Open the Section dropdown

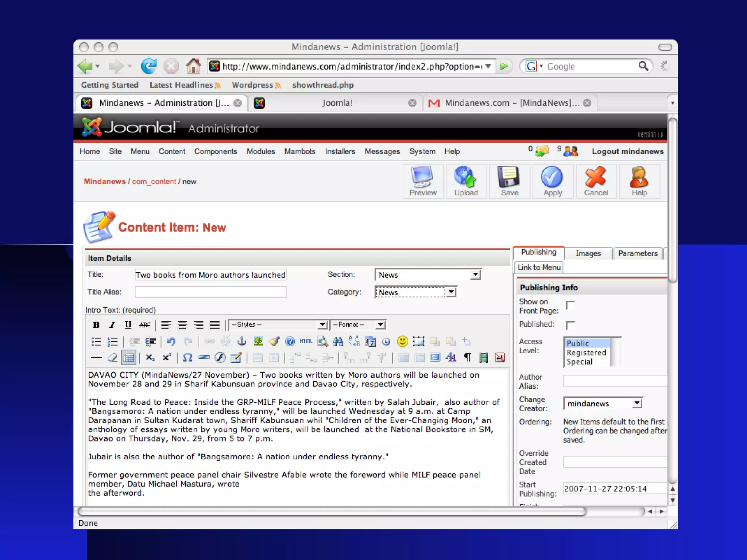coord(428,275)
